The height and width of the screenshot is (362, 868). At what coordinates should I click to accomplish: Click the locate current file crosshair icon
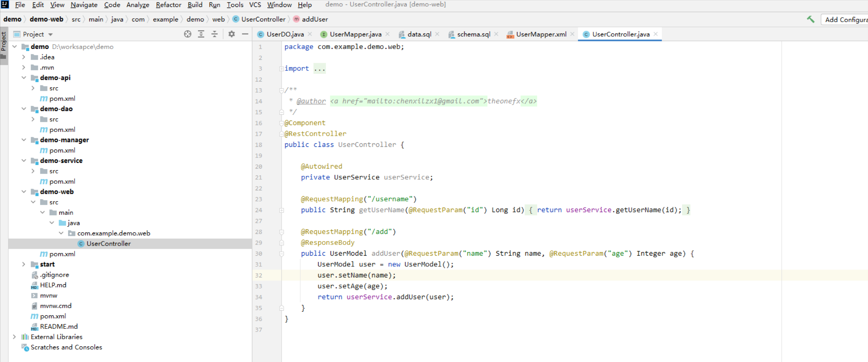click(x=187, y=34)
